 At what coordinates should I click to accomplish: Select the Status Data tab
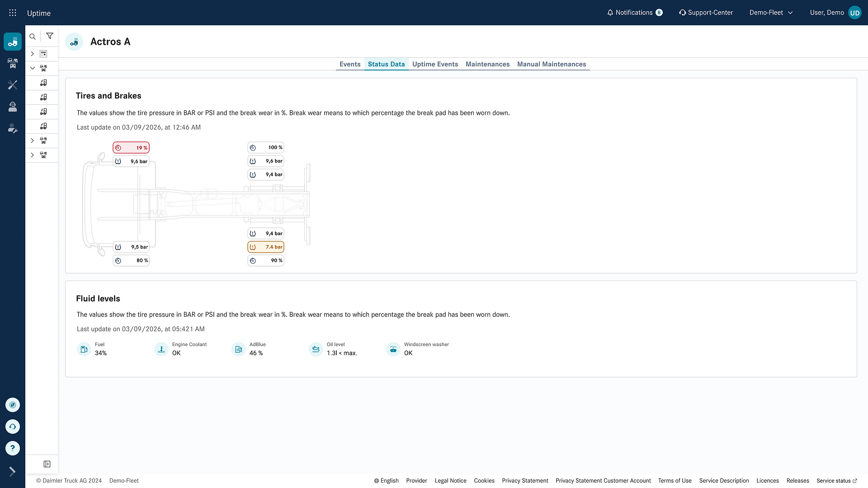386,64
